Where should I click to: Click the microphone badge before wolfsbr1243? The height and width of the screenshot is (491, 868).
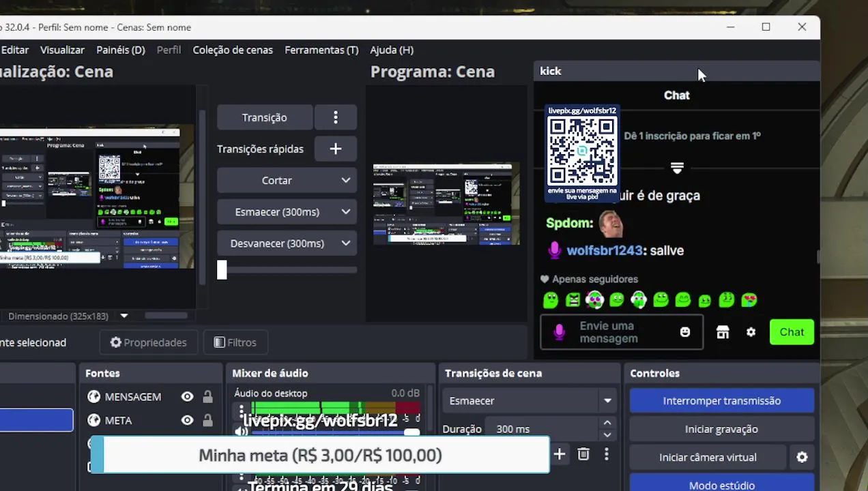click(x=554, y=250)
